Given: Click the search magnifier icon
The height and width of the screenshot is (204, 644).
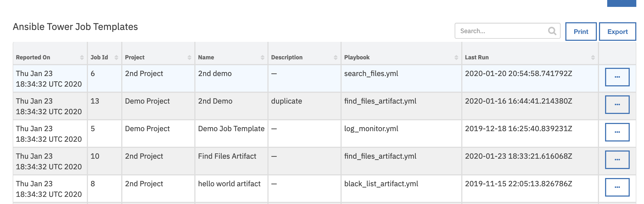Looking at the screenshot, I should 552,31.
